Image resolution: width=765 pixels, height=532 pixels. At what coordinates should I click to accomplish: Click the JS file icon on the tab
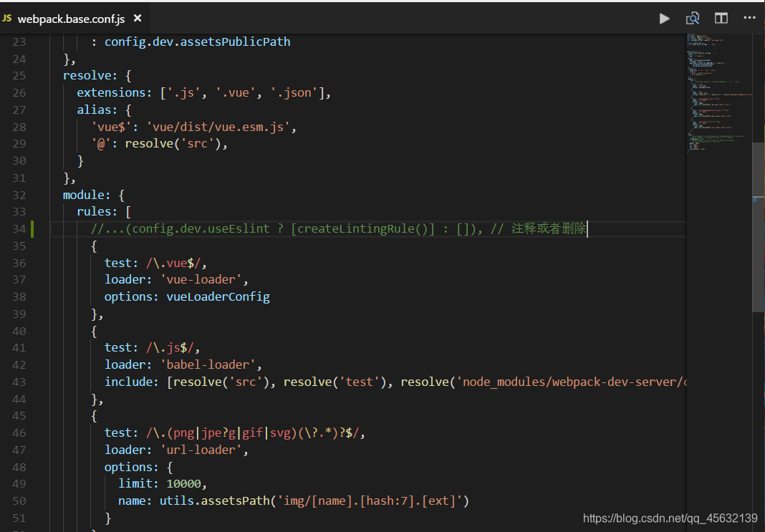click(x=7, y=19)
